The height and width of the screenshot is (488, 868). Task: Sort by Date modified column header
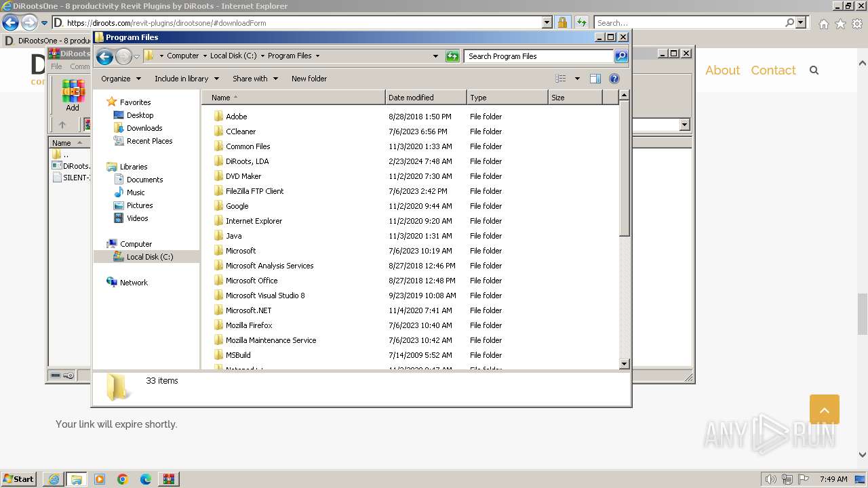point(426,98)
